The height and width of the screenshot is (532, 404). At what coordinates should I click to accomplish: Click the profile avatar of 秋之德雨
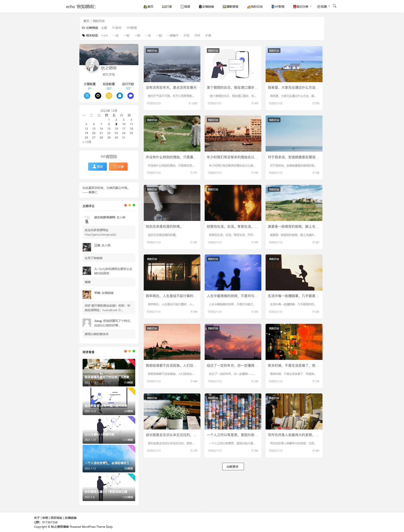tap(92, 65)
